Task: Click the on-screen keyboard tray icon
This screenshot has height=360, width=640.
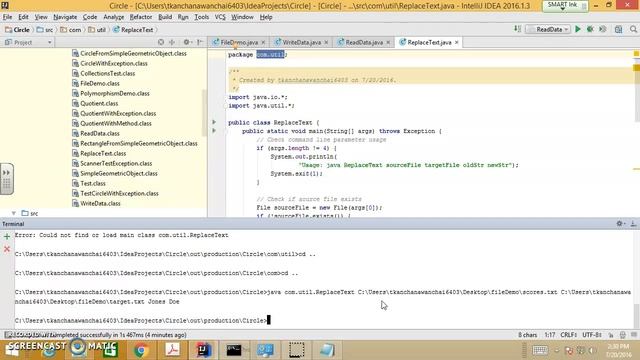Action: pyautogui.click(x=540, y=350)
